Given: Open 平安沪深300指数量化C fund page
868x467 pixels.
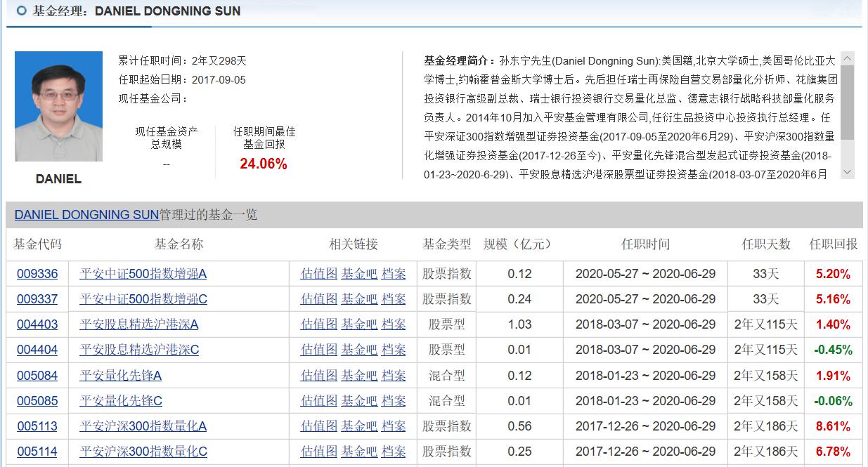Looking at the screenshot, I should (143, 452).
